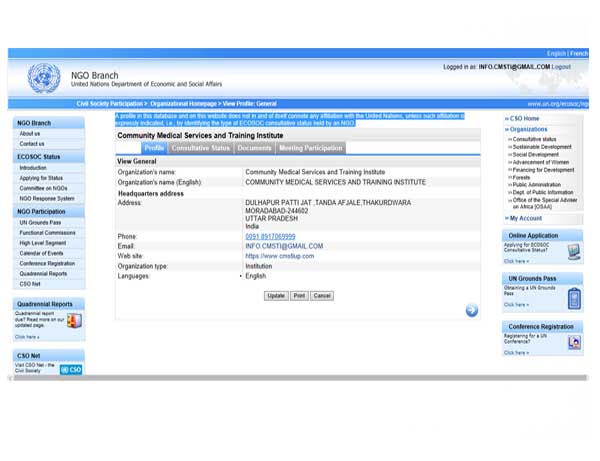Expand the Organizations section link
Screen dimensions: 600x461
point(528,129)
